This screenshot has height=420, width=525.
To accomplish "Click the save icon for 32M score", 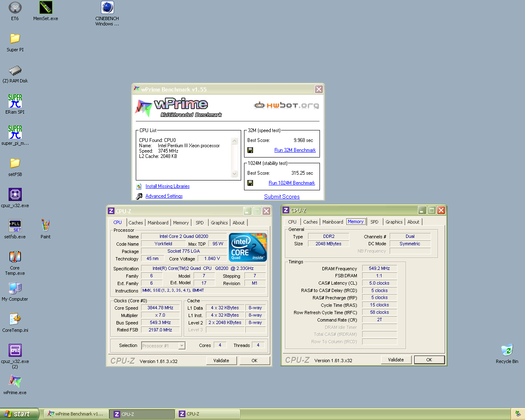I will 250,150.
